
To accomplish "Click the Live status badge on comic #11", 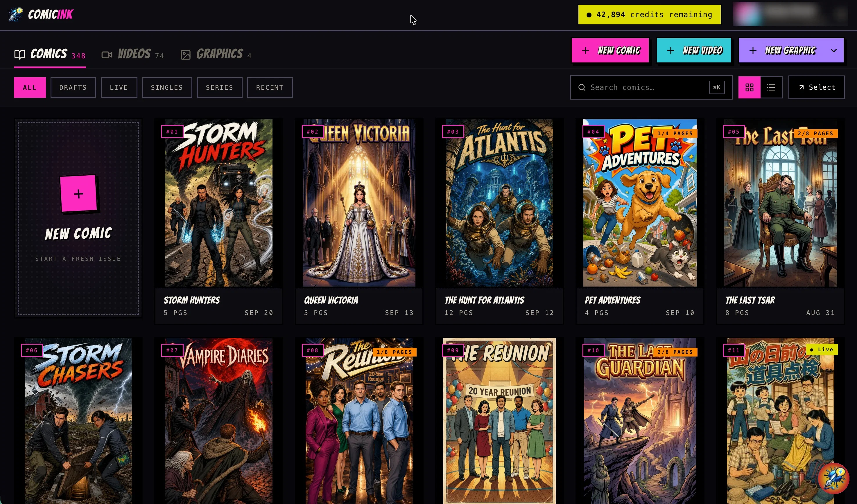I will (822, 349).
